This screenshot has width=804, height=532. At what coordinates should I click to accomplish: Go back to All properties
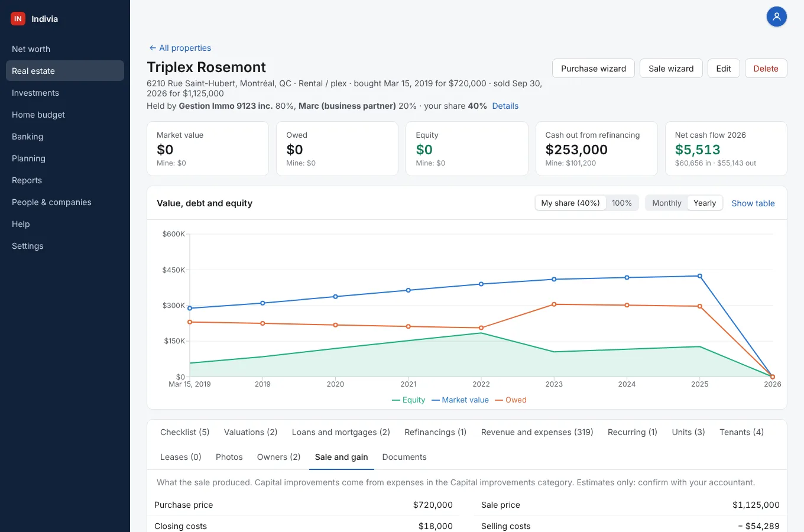(180, 48)
